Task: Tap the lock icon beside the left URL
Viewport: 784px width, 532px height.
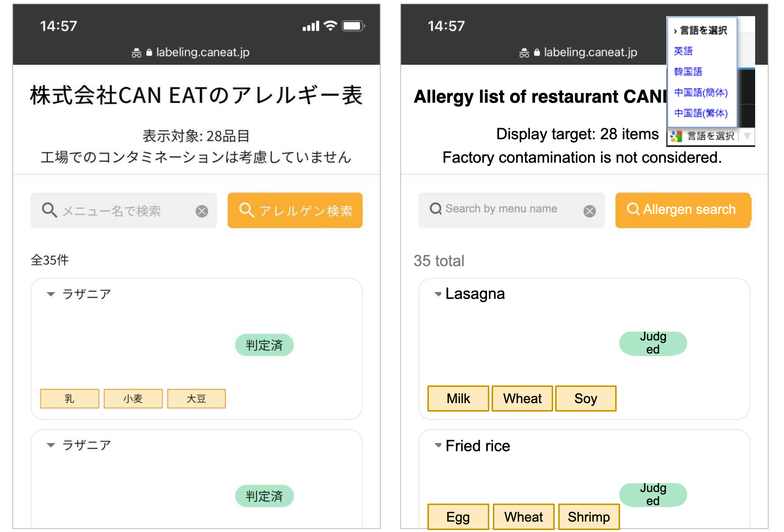Action: point(149,52)
